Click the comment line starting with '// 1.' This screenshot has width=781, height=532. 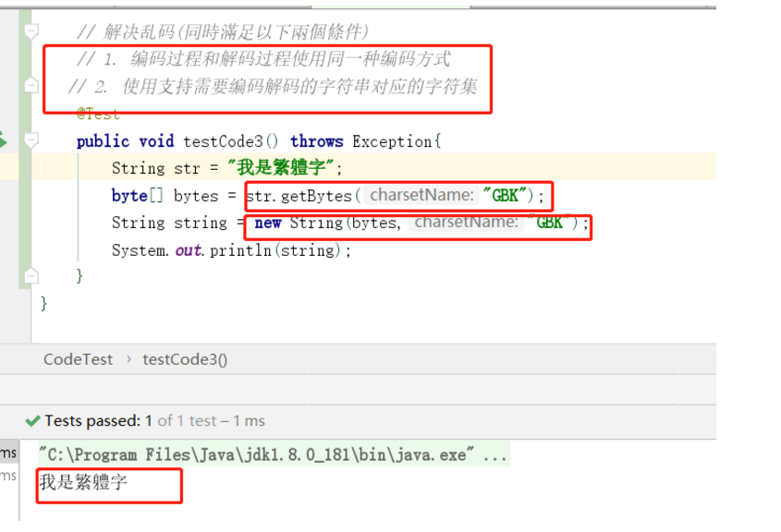click(264, 59)
